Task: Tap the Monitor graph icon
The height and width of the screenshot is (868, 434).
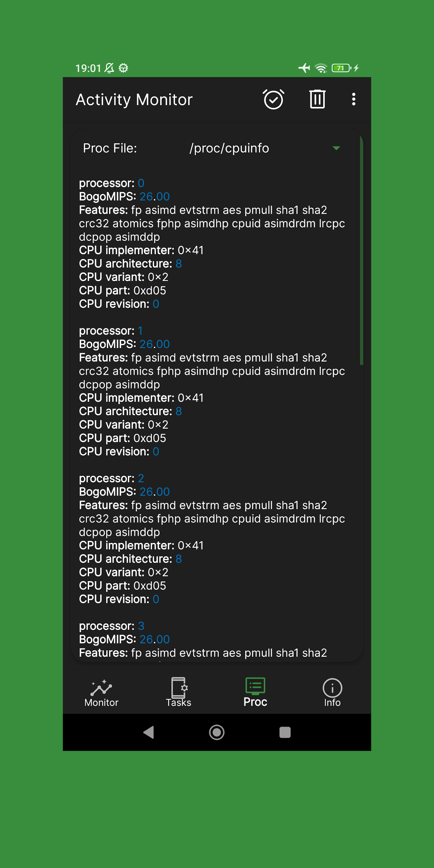Action: tap(101, 687)
